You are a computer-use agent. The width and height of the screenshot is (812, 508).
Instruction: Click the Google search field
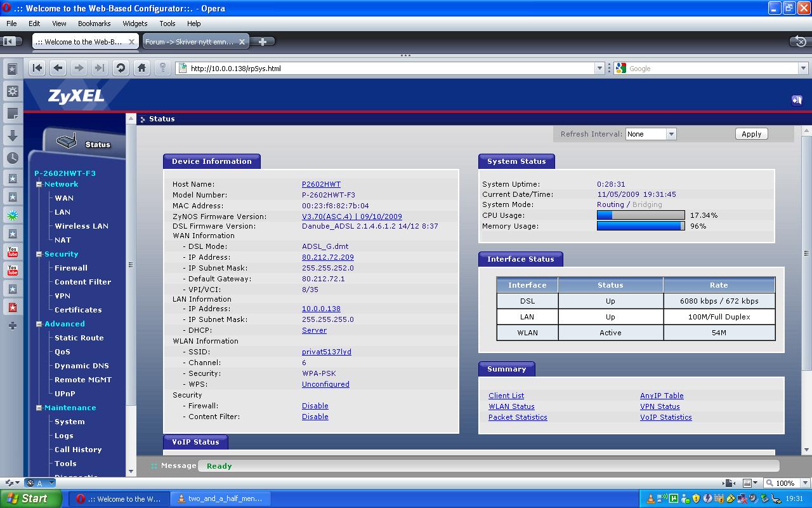click(710, 68)
